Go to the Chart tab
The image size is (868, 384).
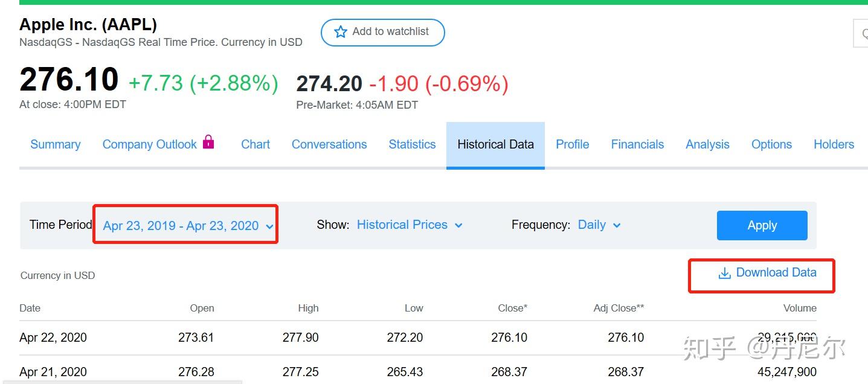pos(256,144)
